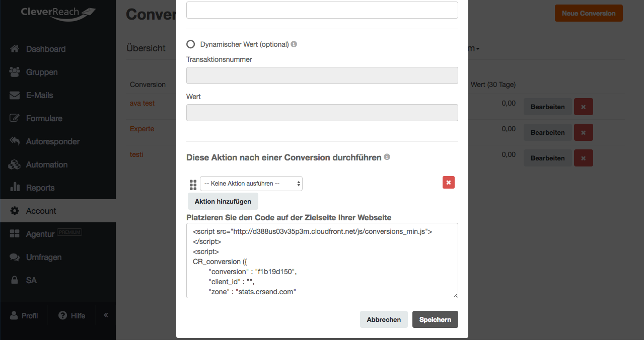Switch to the Übersicht tab
The image size is (644, 340).
click(146, 48)
